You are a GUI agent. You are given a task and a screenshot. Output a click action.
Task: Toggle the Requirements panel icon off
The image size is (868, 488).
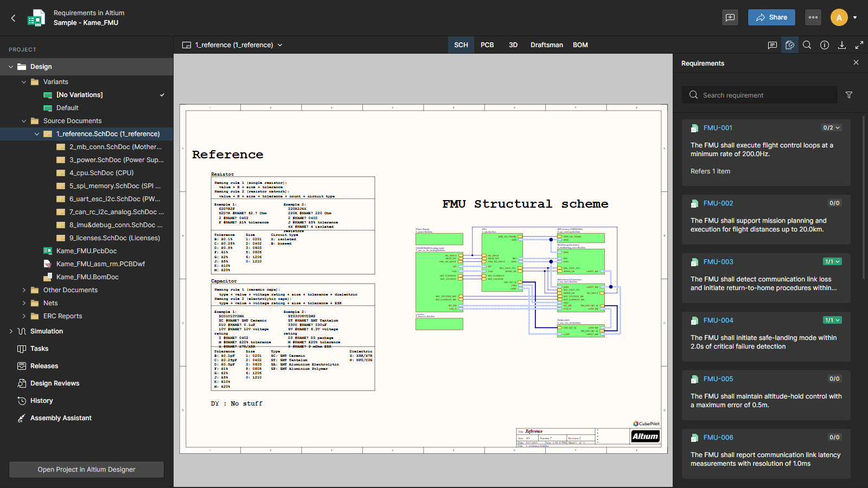coord(789,45)
